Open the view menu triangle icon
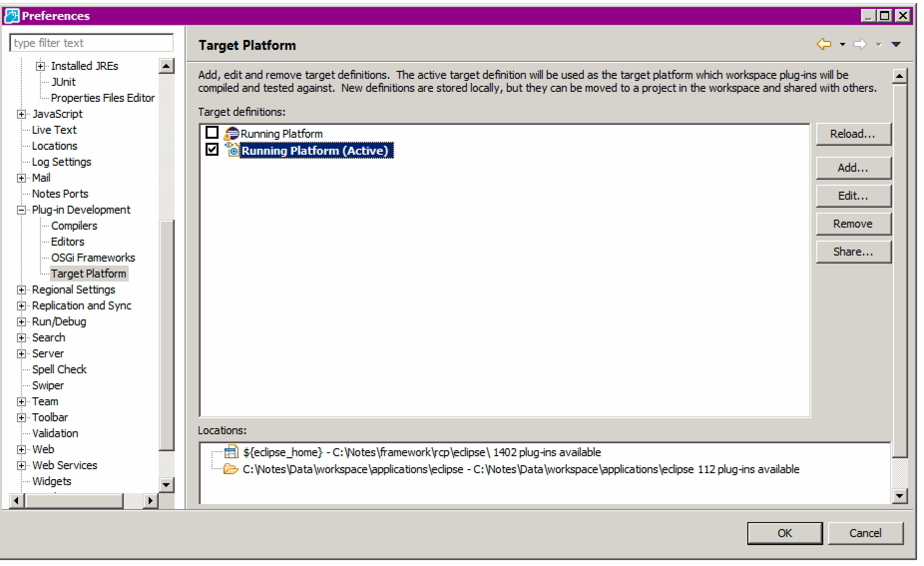The image size is (924, 566). 896,44
